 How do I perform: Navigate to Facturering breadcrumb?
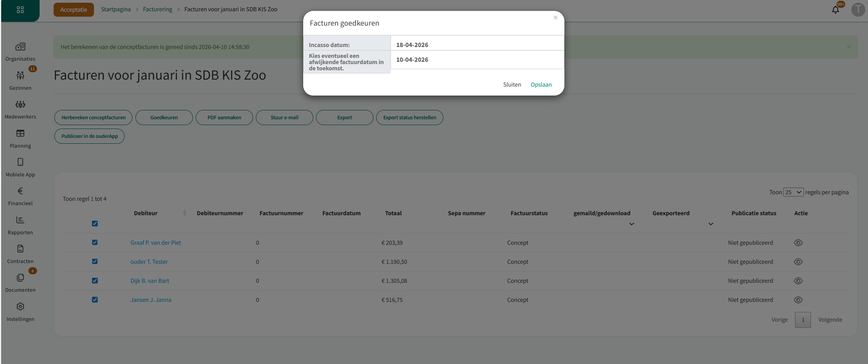point(157,9)
